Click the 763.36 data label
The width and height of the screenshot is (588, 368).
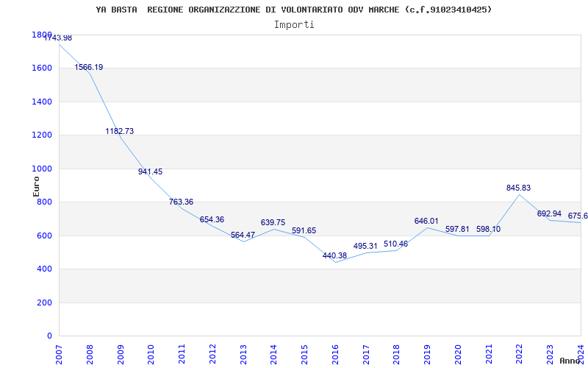(181, 202)
